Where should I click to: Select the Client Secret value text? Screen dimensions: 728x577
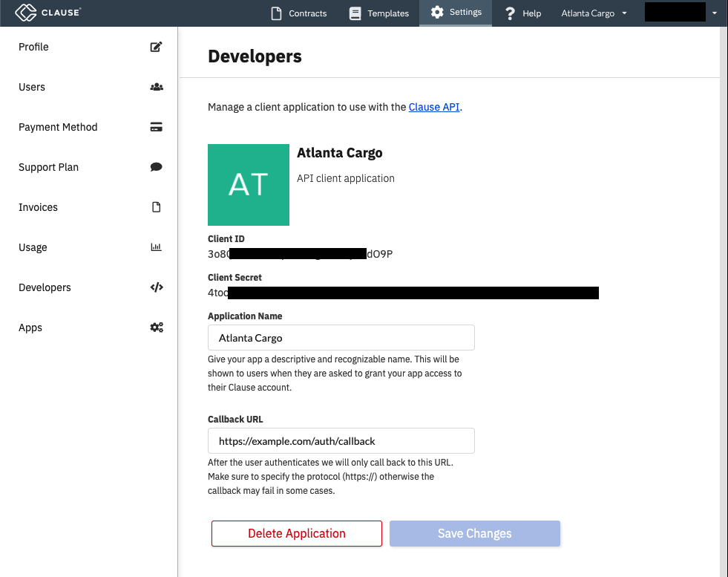coord(403,293)
